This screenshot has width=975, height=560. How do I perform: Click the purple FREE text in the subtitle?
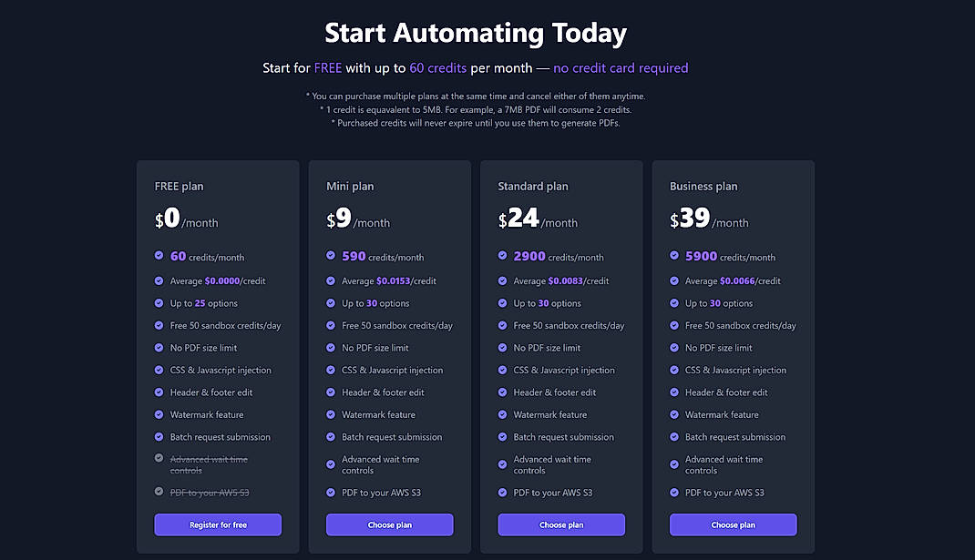click(x=327, y=67)
